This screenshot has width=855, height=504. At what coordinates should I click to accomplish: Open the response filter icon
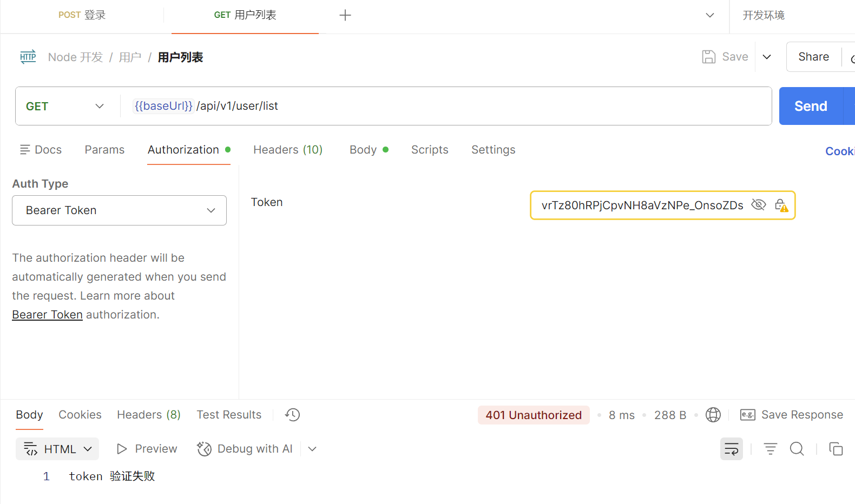[x=771, y=449]
